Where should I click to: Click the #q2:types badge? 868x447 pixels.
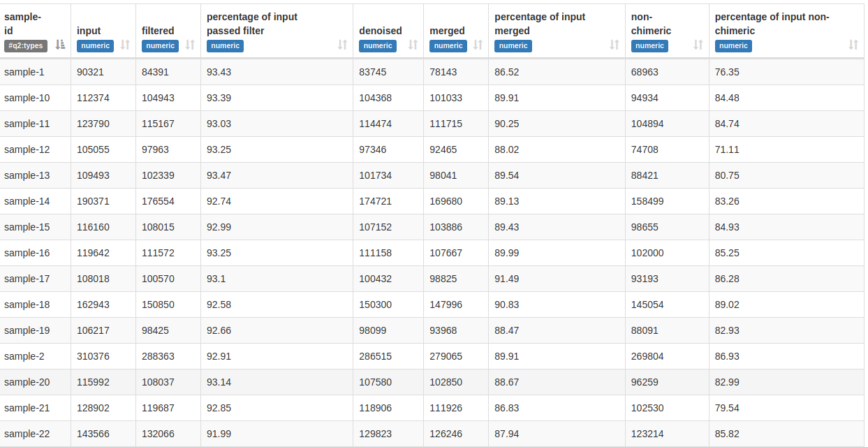coord(26,46)
